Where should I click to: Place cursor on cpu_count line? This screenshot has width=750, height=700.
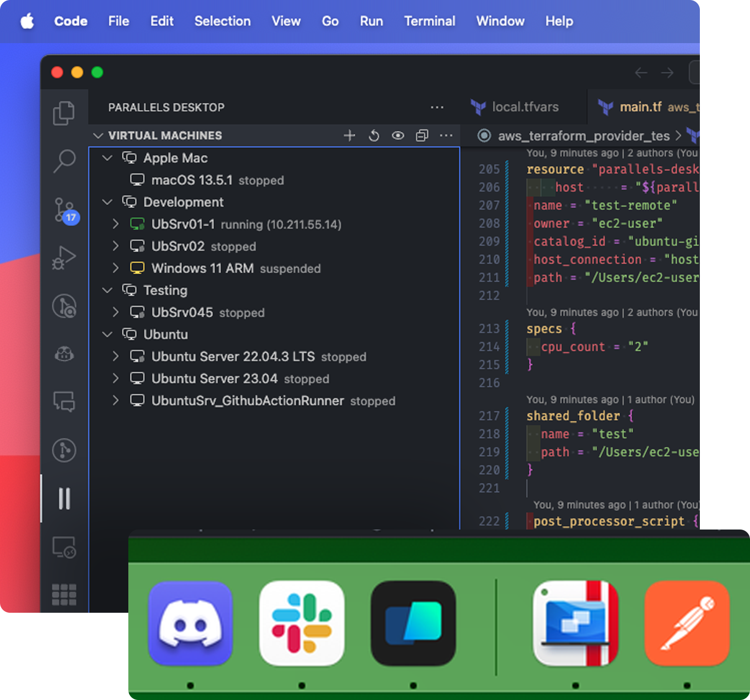(x=594, y=347)
